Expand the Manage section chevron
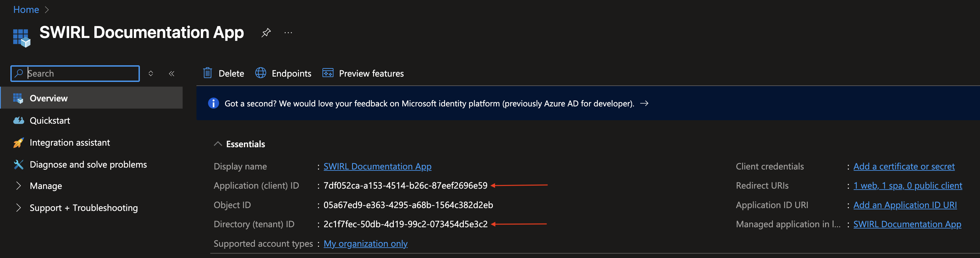This screenshot has height=258, width=980. pos(18,186)
